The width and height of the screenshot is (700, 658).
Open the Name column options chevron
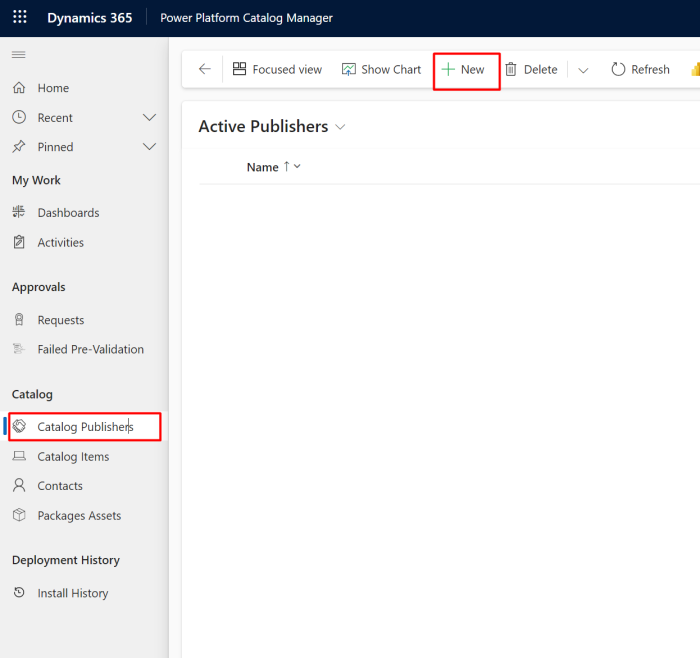(x=297, y=167)
